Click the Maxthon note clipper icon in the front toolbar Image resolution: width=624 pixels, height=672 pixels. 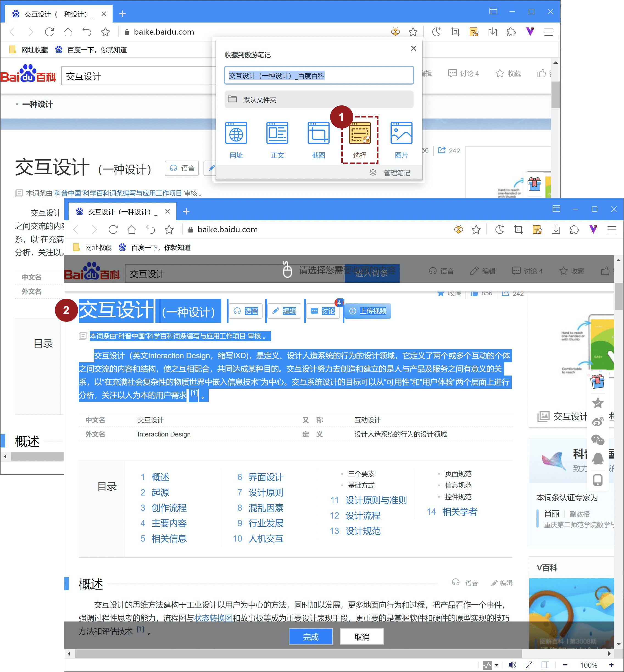pyautogui.click(x=458, y=229)
